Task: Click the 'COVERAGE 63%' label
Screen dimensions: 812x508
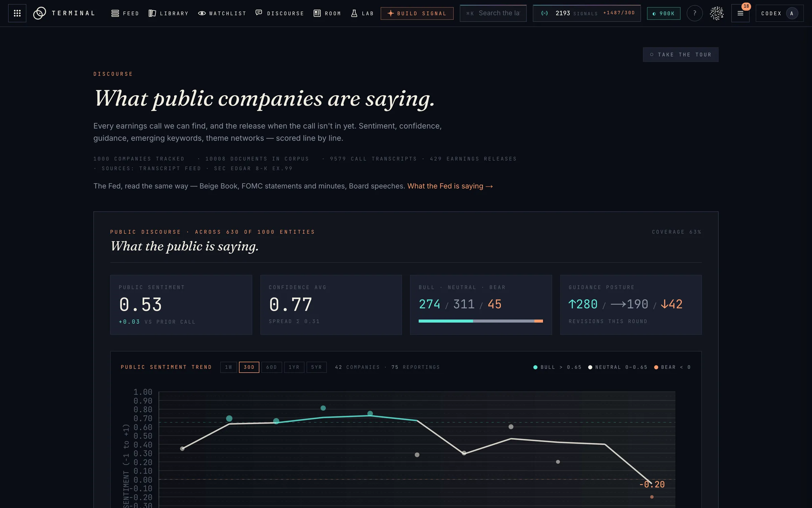Action: 677,232
